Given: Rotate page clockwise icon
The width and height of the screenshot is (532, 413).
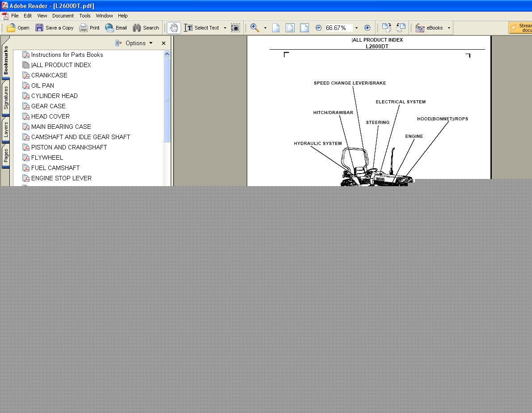Looking at the screenshot, I should [x=386, y=28].
